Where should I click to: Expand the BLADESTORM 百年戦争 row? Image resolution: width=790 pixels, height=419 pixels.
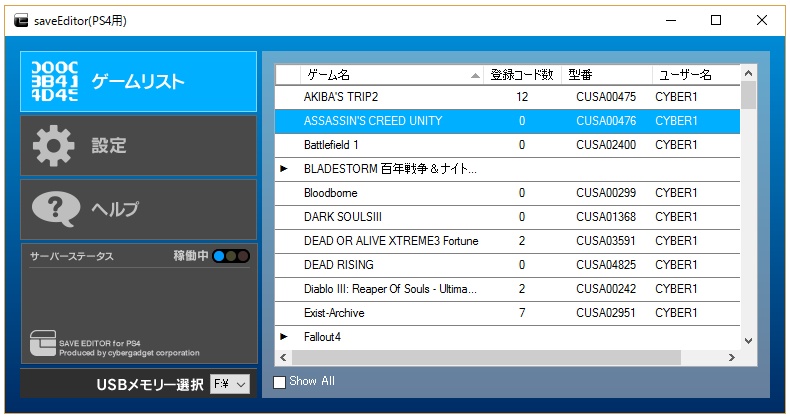coord(284,169)
